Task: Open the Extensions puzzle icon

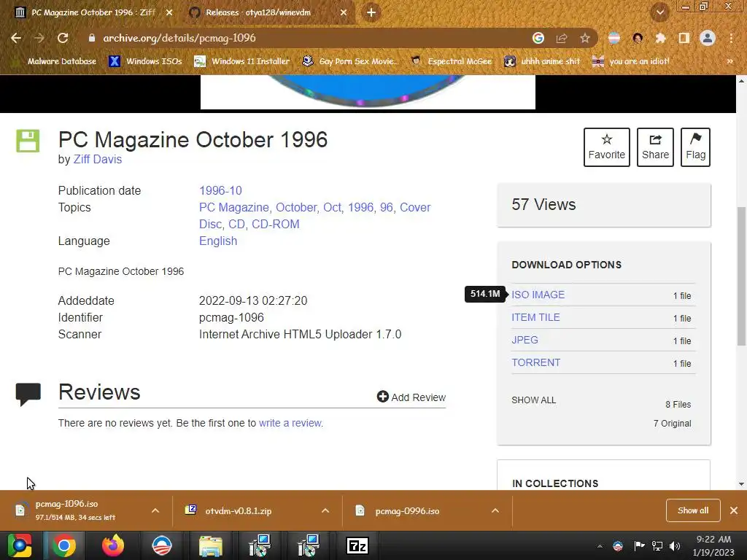Action: [x=660, y=38]
